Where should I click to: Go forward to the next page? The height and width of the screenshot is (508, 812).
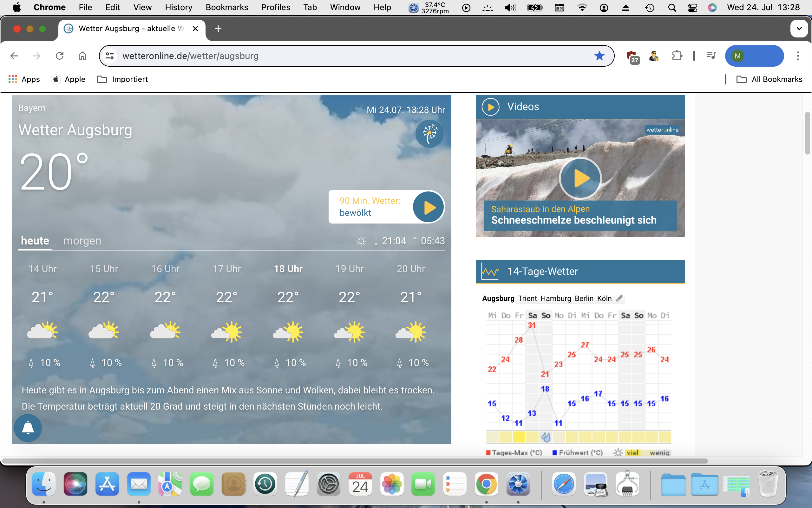(x=36, y=56)
